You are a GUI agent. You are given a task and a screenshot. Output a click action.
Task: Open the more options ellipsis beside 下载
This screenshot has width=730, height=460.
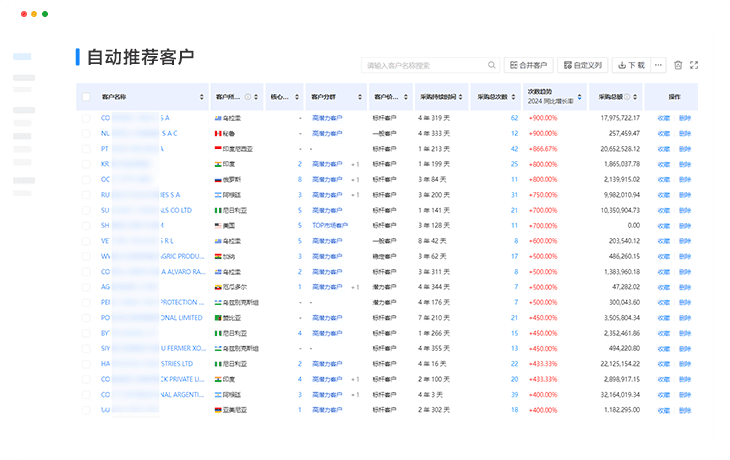[658, 65]
